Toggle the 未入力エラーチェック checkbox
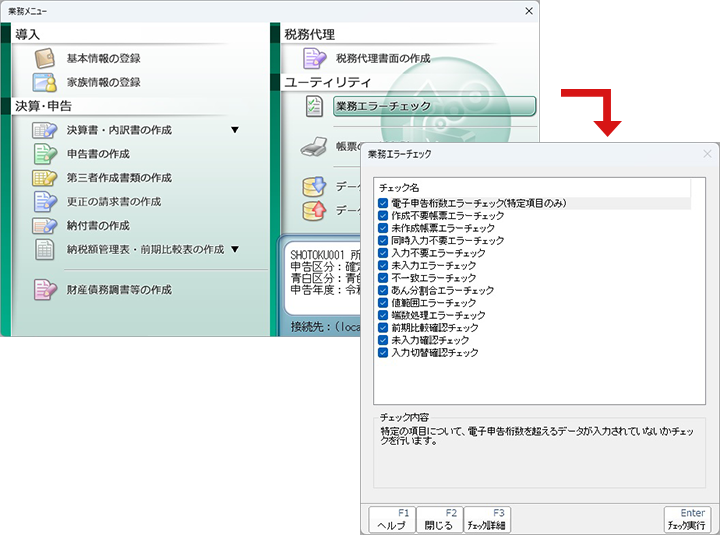 click(384, 266)
